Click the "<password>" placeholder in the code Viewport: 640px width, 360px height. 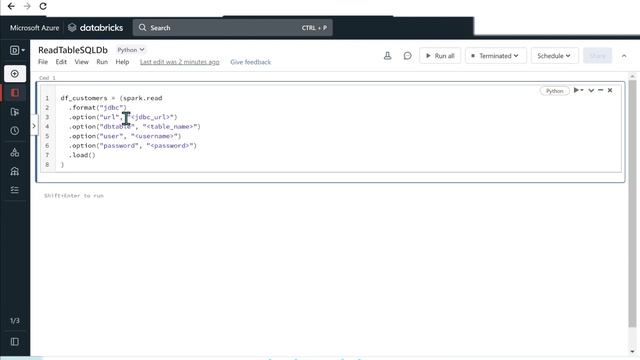click(x=170, y=145)
